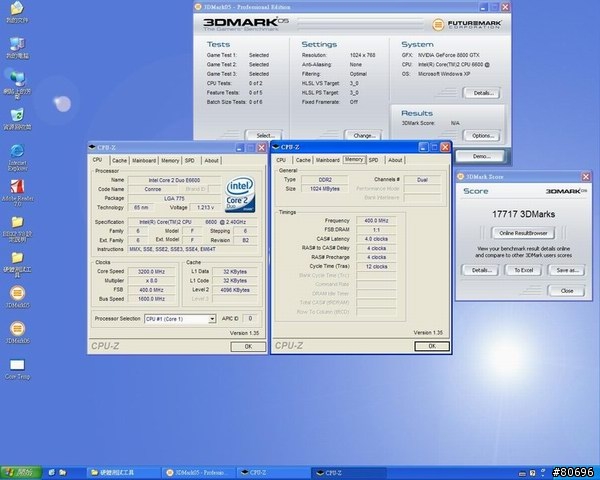Viewport: 600px width, 480px height.
Task: Select the 3DMark05 taskbar button
Action: pos(199,473)
